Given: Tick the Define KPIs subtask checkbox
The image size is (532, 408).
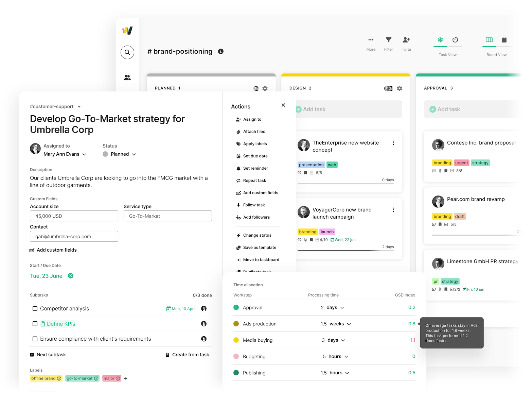Looking at the screenshot, I should (35, 324).
